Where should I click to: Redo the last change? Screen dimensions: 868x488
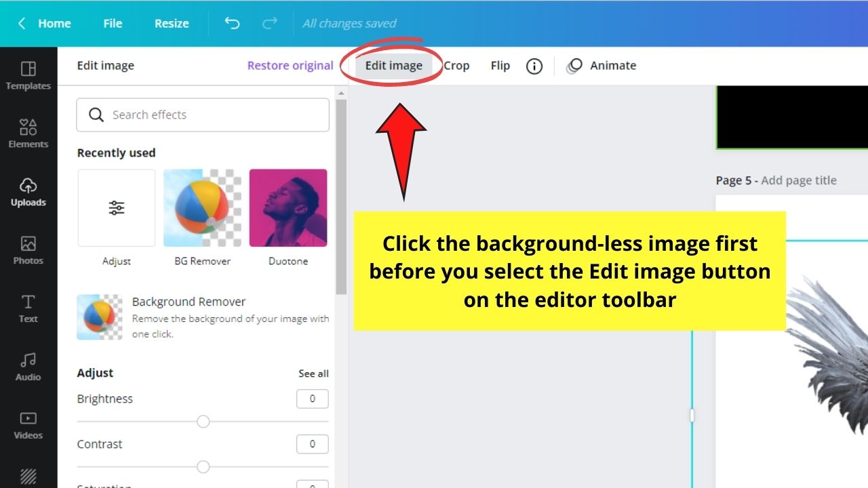coord(269,23)
